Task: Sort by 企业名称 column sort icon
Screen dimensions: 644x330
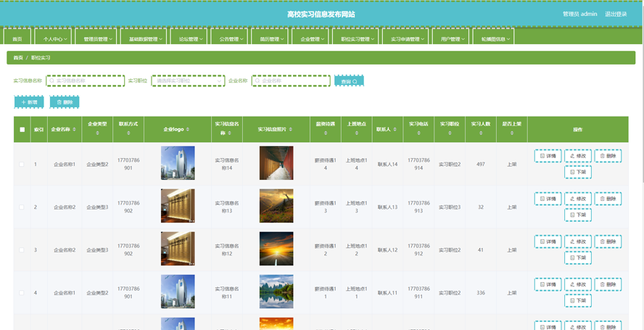Action: tap(75, 129)
